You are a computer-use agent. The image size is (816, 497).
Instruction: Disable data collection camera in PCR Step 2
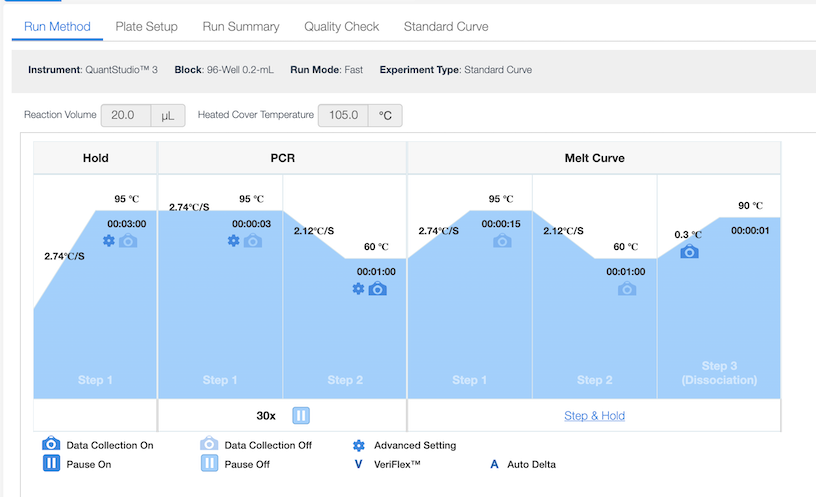(377, 289)
